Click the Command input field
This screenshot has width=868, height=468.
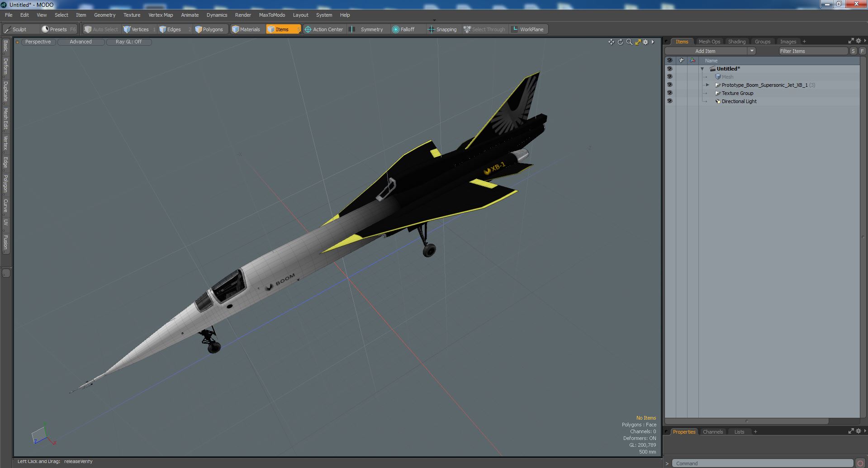[762, 463]
